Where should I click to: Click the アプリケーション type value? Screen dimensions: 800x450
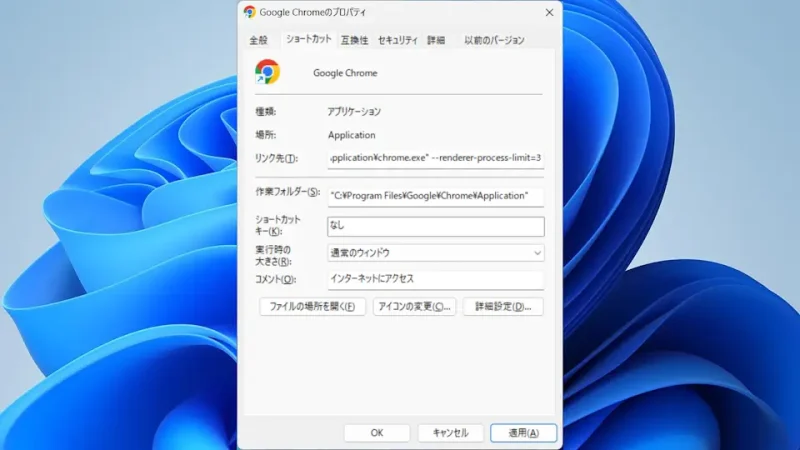coord(354,112)
